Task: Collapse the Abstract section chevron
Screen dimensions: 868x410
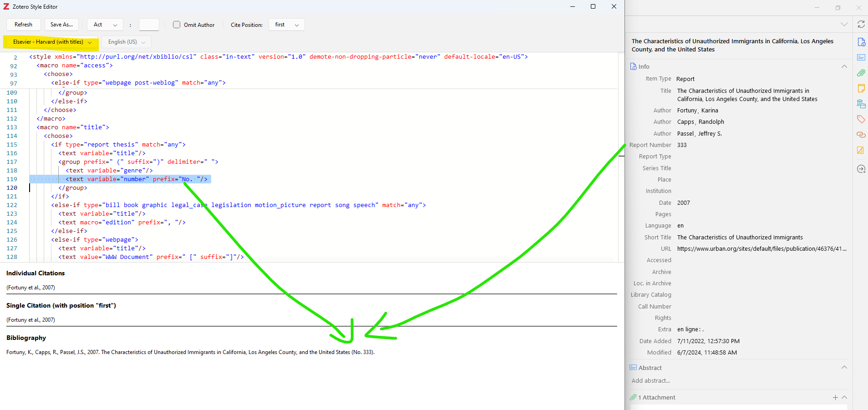Action: coord(844,367)
